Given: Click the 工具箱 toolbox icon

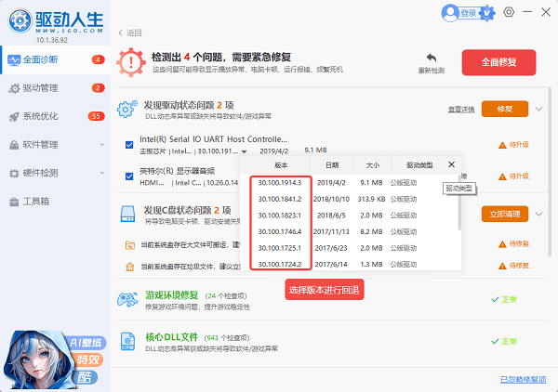Looking at the screenshot, I should [14, 201].
